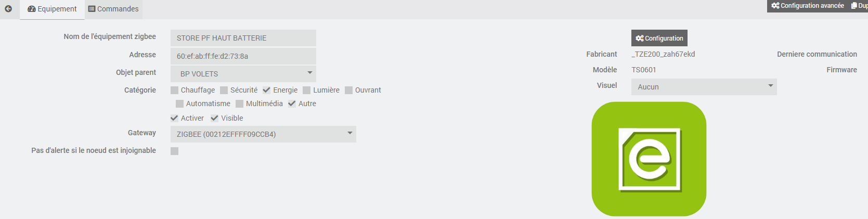Click the Adresse input field
This screenshot has height=219, width=868.
click(x=243, y=56)
